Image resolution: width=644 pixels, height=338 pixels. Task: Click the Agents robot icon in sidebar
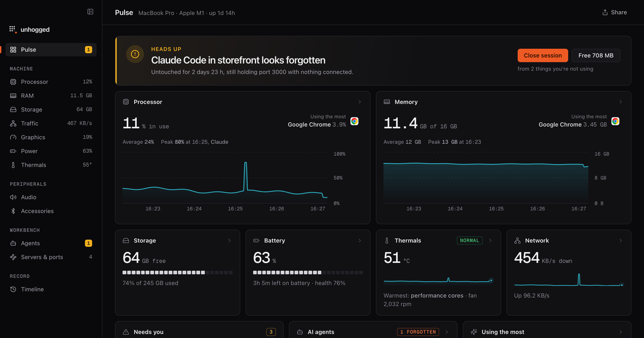[x=13, y=244]
